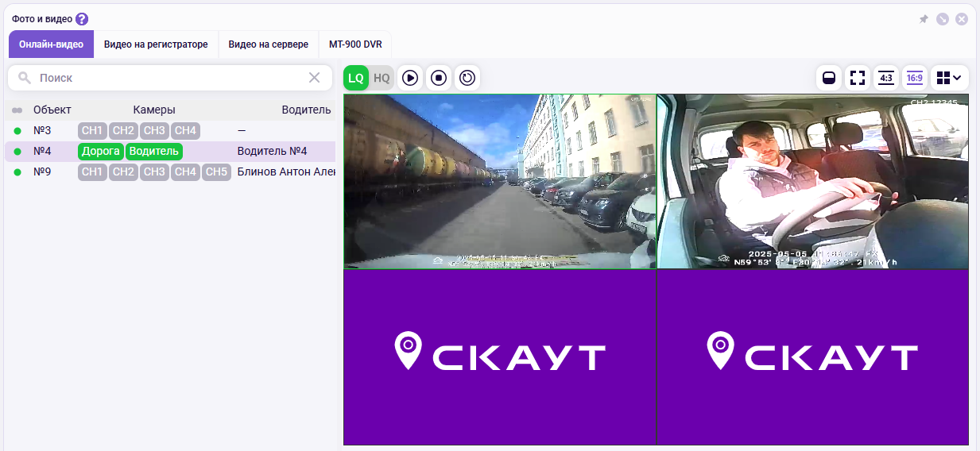Click into the Поиск search field
Viewport: 980px width, 451px height.
click(167, 78)
